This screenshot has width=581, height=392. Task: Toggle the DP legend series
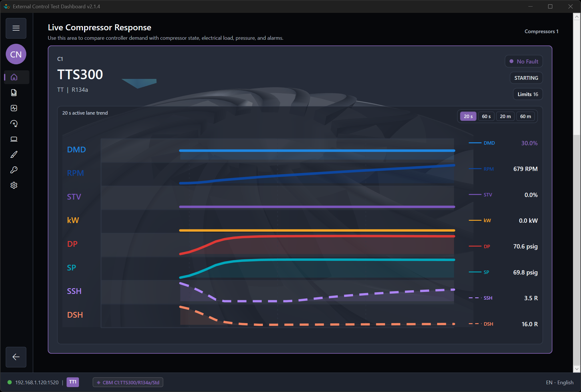(480, 246)
